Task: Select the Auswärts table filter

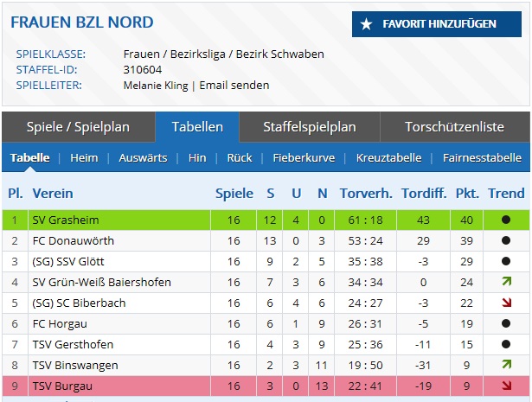Action: (x=143, y=158)
